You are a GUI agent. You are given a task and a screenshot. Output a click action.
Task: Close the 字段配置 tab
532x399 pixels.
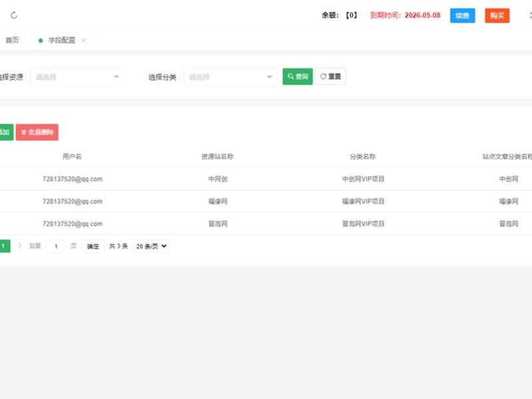pyautogui.click(x=84, y=41)
